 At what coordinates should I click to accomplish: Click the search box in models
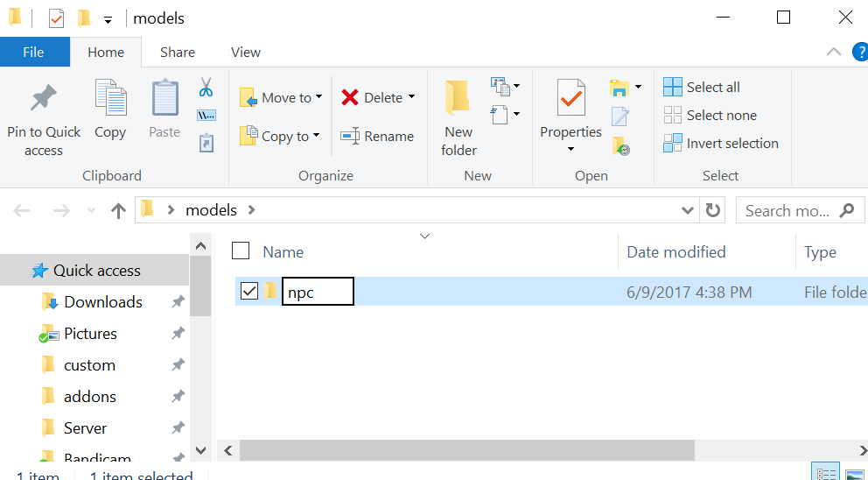(787, 210)
